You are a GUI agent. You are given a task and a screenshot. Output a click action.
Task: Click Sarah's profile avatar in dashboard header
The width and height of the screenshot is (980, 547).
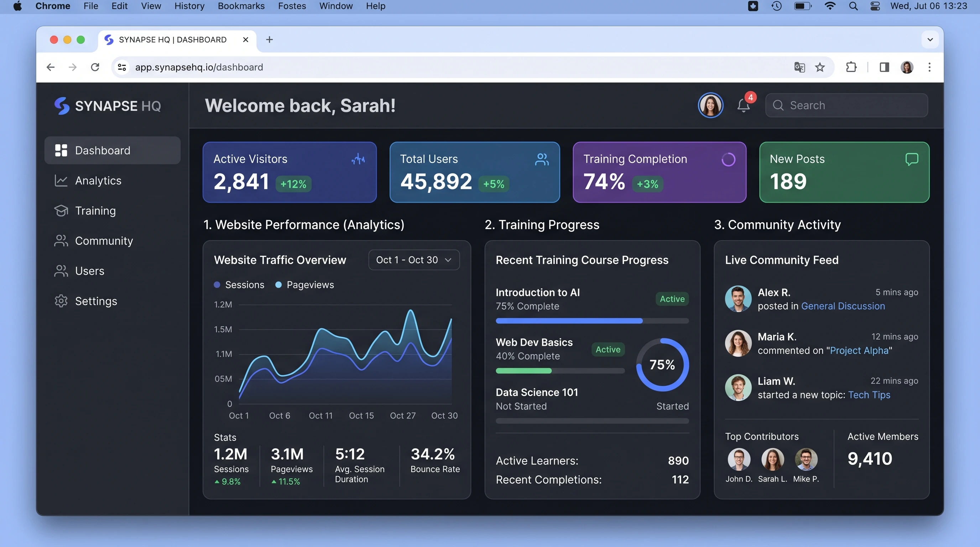point(710,105)
